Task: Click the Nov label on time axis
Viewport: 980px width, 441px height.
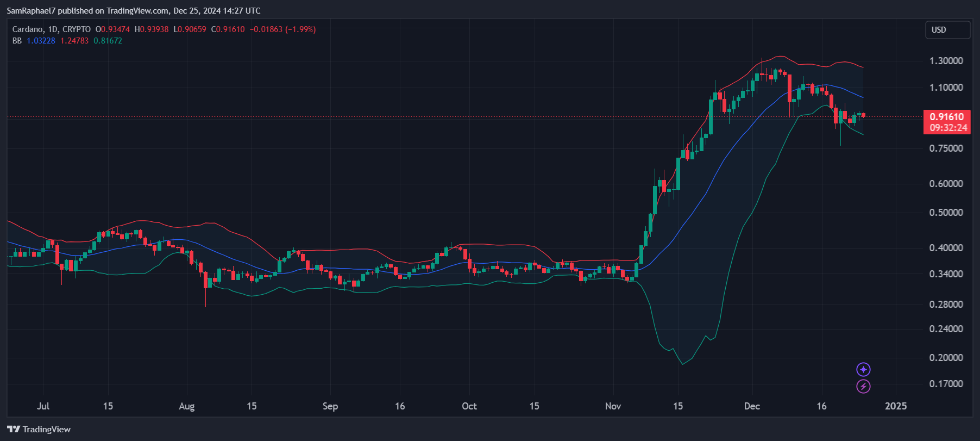Action: click(613, 406)
